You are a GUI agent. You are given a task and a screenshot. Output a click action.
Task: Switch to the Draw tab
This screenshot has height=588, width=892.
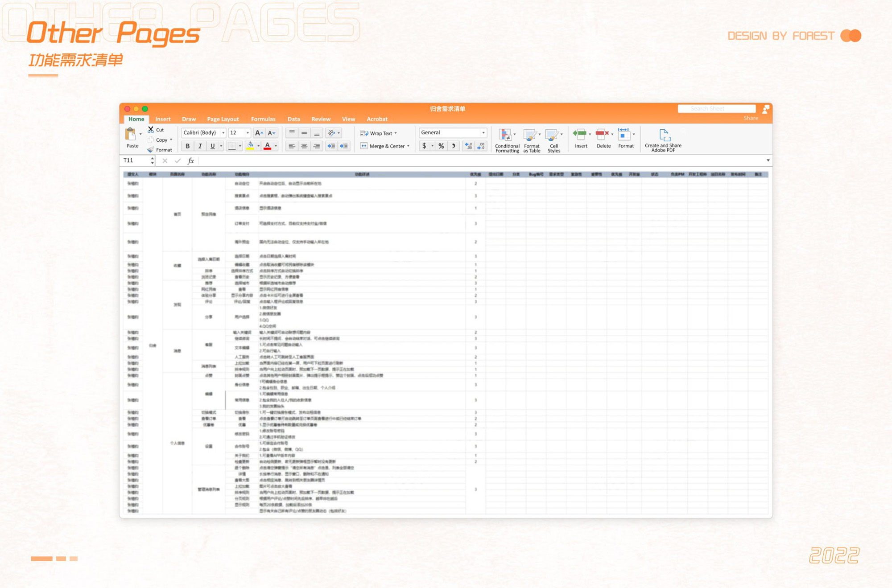189,119
